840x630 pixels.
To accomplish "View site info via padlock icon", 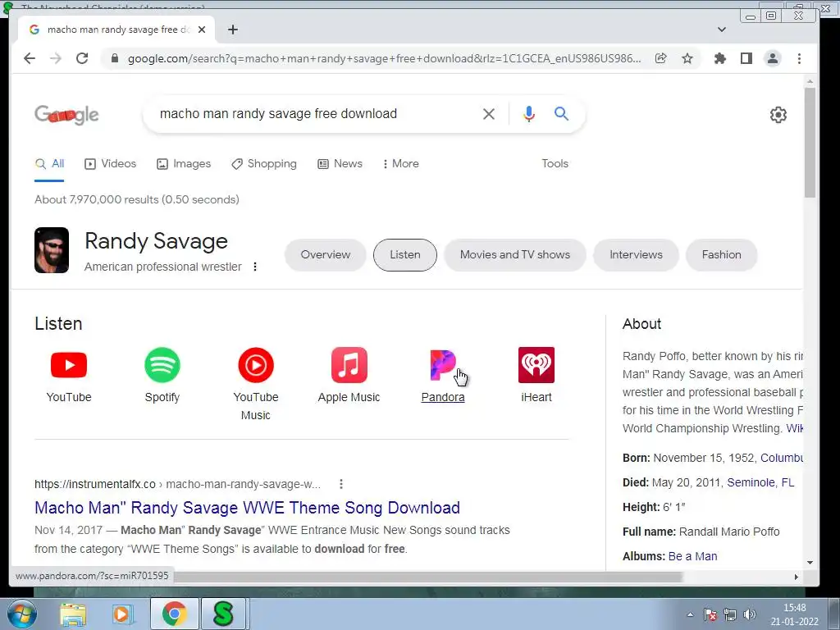I will [x=114, y=58].
